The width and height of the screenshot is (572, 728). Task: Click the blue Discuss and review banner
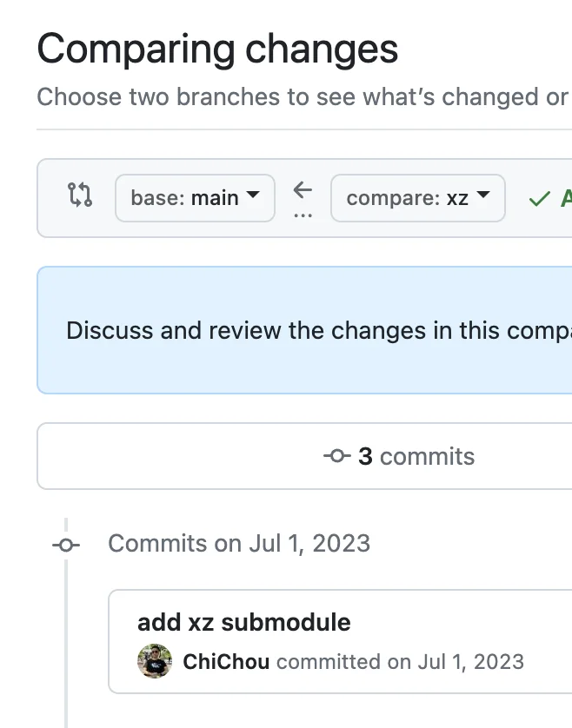pos(304,330)
